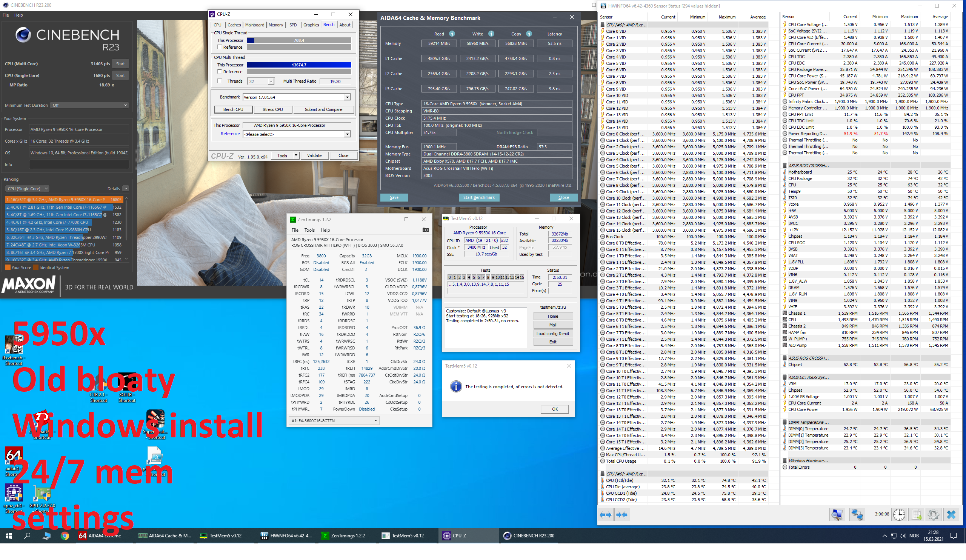Click the volume icon in system tray

pos(903,536)
